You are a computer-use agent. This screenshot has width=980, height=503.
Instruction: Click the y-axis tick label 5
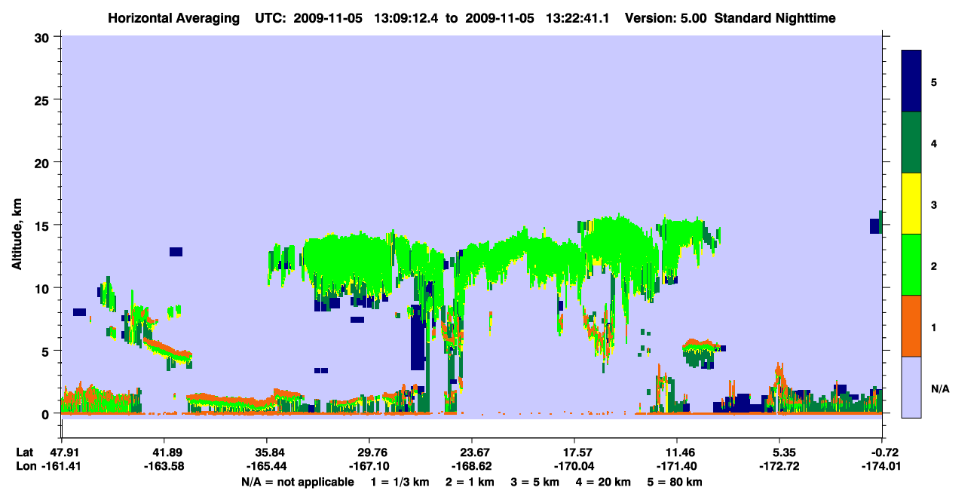[x=46, y=351]
